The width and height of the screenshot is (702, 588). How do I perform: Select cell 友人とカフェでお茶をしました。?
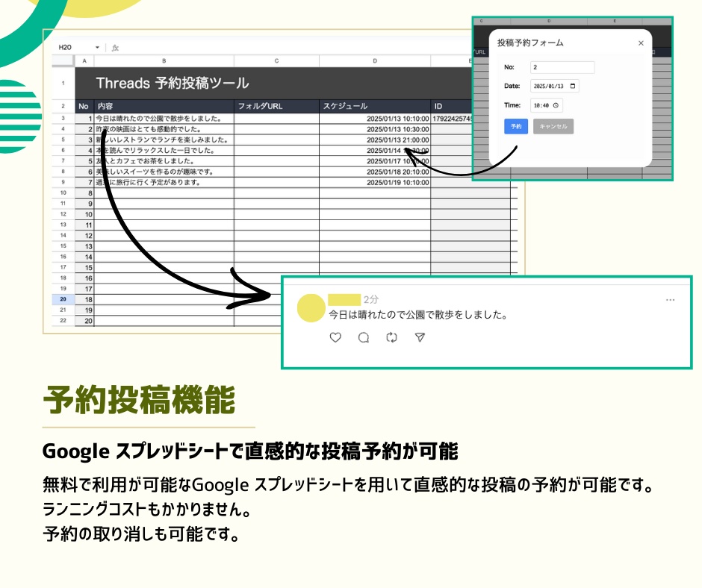(x=164, y=161)
